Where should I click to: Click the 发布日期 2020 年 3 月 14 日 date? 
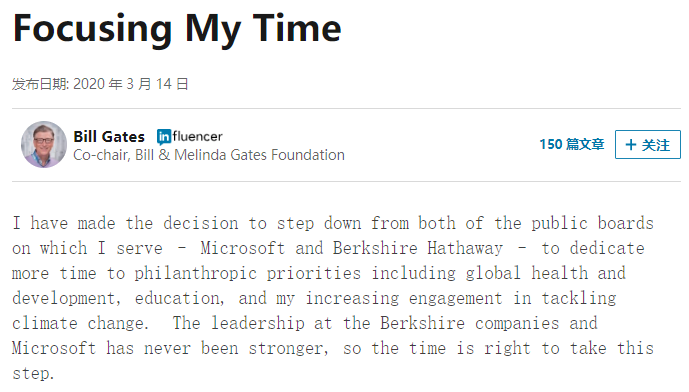100,84
